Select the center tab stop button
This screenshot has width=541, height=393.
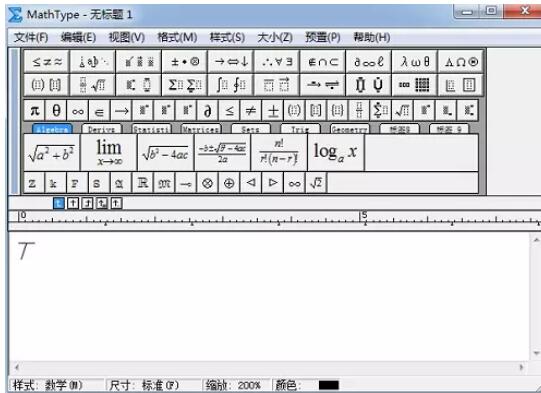(73, 203)
